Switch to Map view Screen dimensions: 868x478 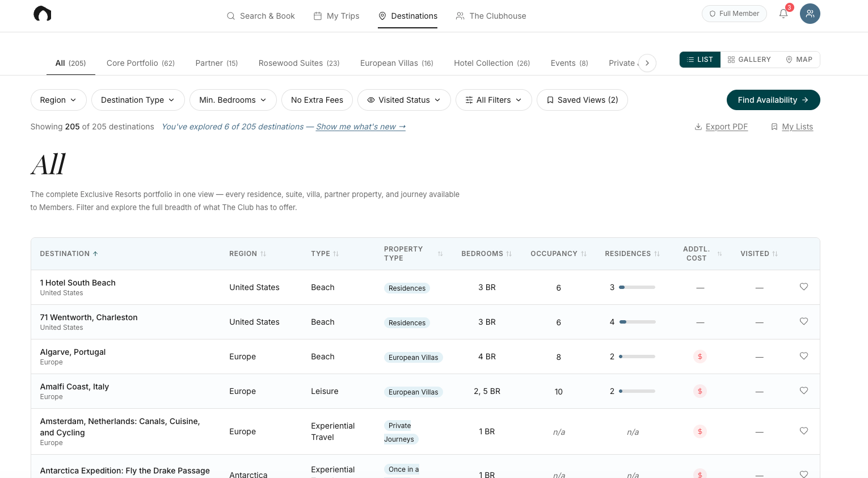point(799,60)
